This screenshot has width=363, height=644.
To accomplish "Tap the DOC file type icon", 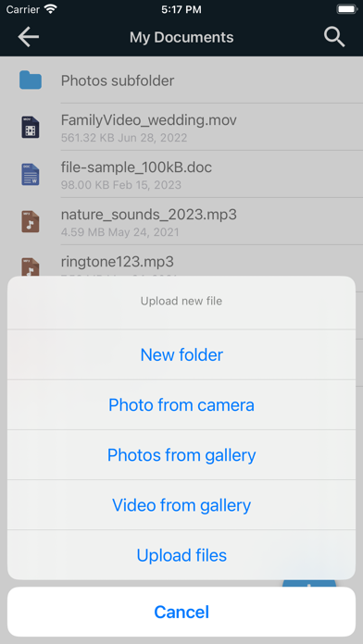I will pyautogui.click(x=31, y=174).
